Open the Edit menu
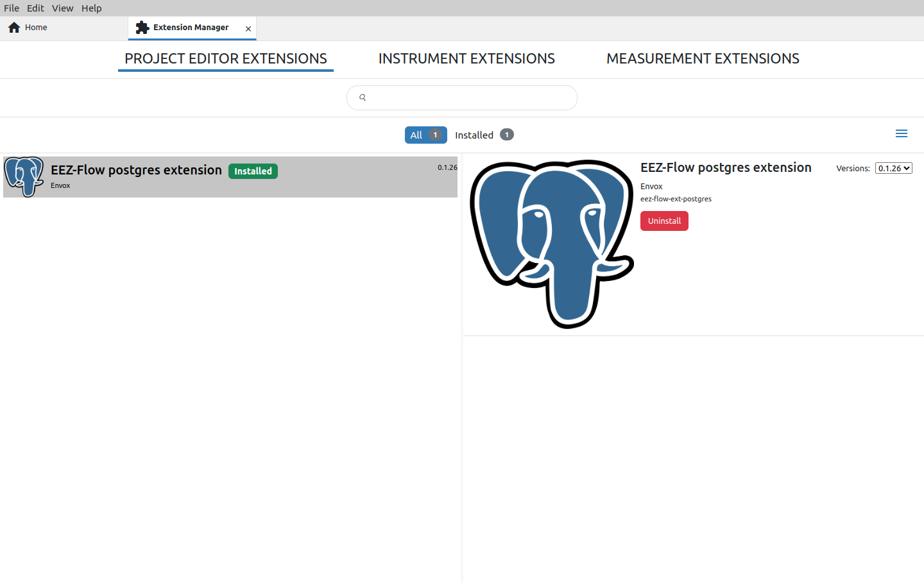924x583 pixels. (35, 8)
